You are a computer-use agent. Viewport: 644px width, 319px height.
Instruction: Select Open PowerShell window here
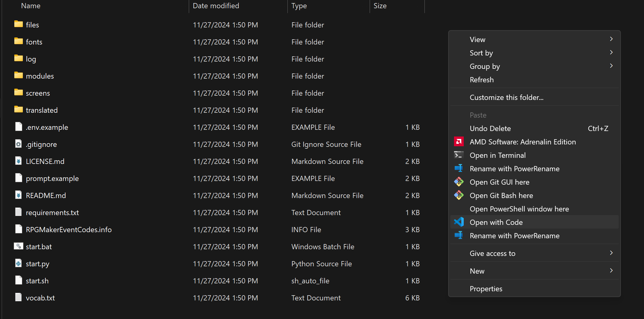[534, 209]
